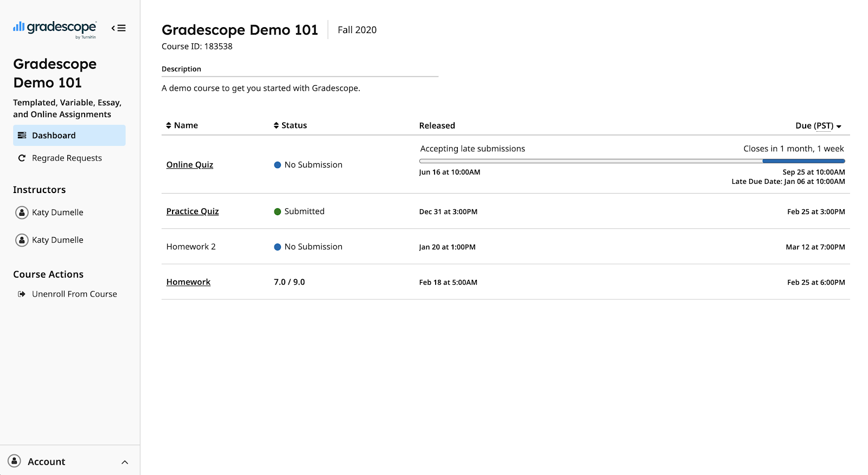Sort assignments by Status header

point(290,126)
